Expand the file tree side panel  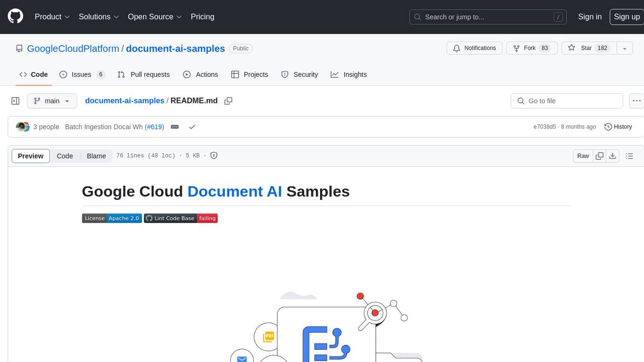[15, 101]
